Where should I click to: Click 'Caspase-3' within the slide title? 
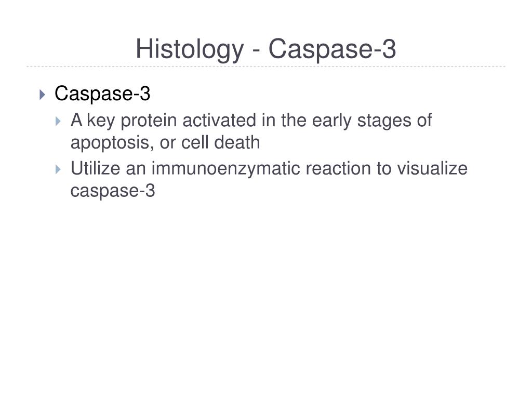pyautogui.click(x=332, y=49)
